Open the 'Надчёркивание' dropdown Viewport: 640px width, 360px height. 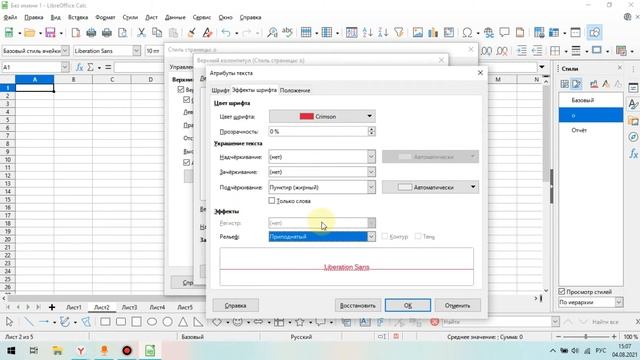[x=322, y=157]
